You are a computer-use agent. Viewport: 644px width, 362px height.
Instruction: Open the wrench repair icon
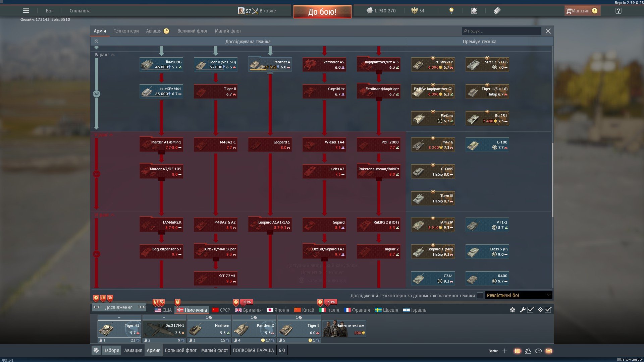523,310
